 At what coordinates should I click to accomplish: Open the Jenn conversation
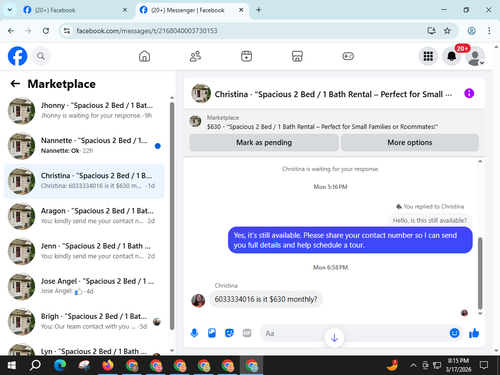point(84,251)
